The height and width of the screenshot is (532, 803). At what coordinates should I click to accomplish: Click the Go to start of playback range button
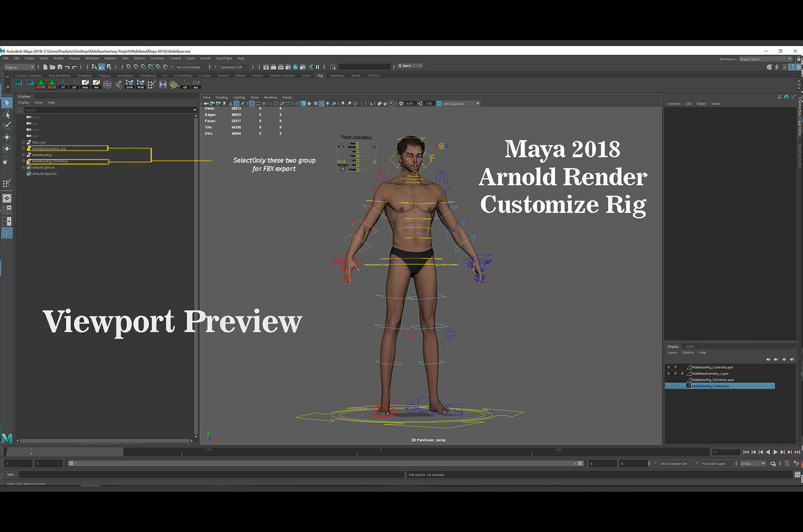click(746, 452)
